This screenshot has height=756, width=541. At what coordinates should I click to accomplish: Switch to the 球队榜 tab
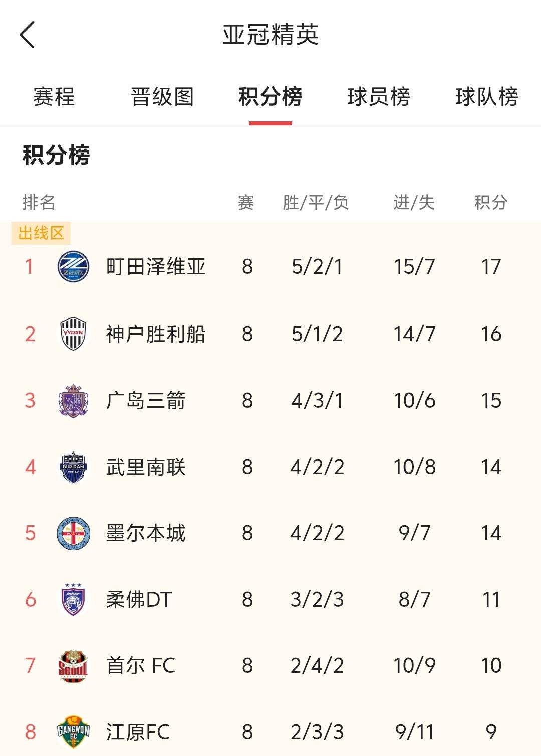click(487, 97)
